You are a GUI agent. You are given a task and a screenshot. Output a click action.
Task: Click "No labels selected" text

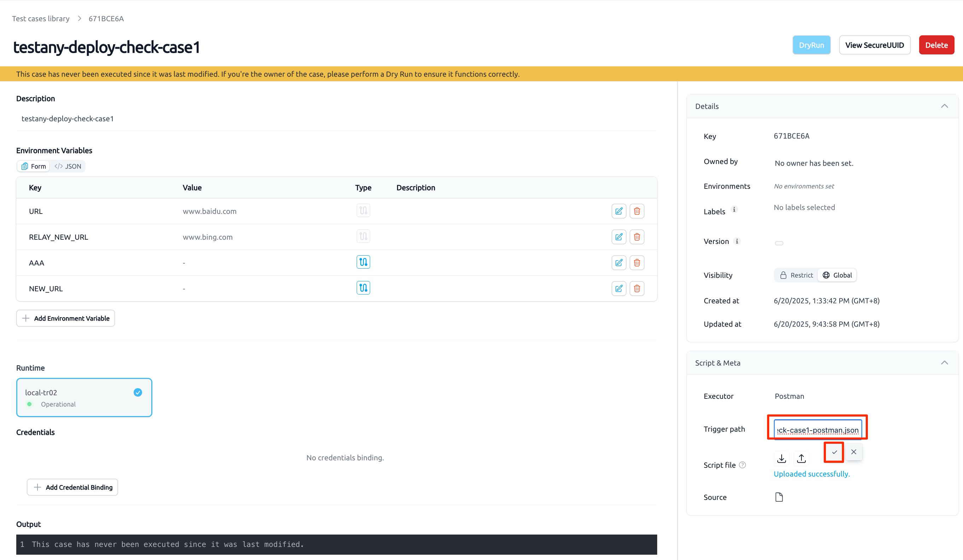click(x=804, y=207)
